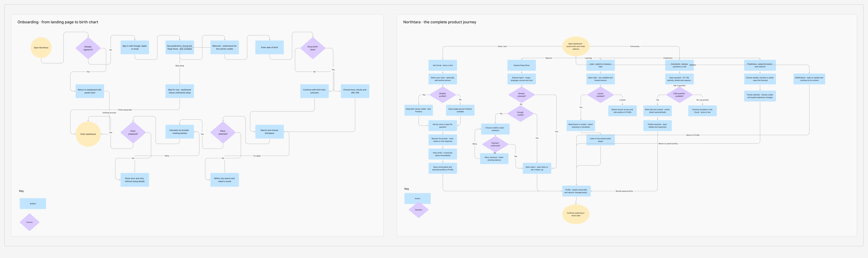868x258 pixels.
Task: Select 'See predictions, Guruji and Deep Dives' box
Action: click(x=180, y=47)
